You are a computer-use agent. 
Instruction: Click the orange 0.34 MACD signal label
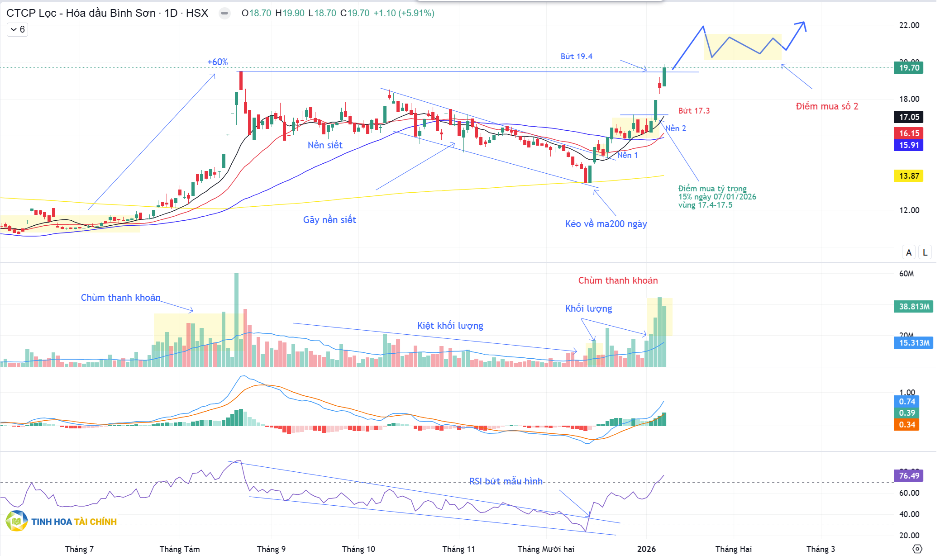[x=907, y=425]
